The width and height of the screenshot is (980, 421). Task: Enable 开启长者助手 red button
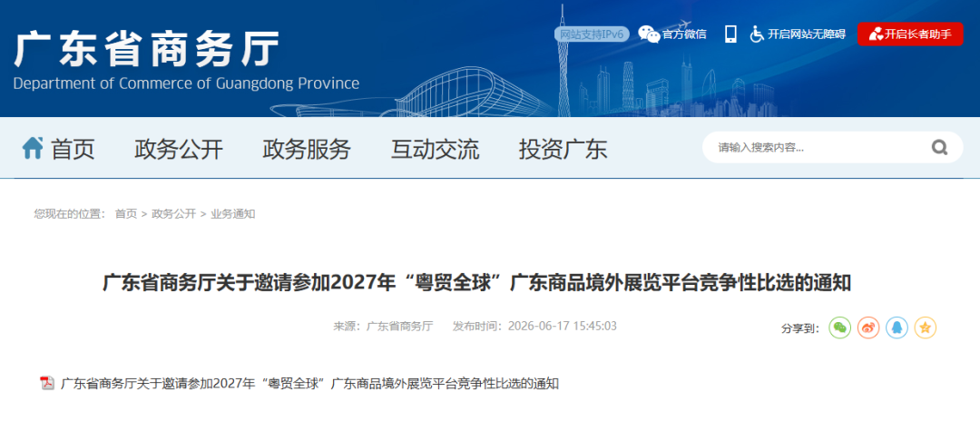click(910, 34)
